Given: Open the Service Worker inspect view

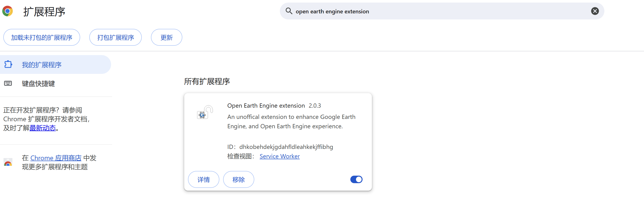Looking at the screenshot, I should (x=280, y=156).
